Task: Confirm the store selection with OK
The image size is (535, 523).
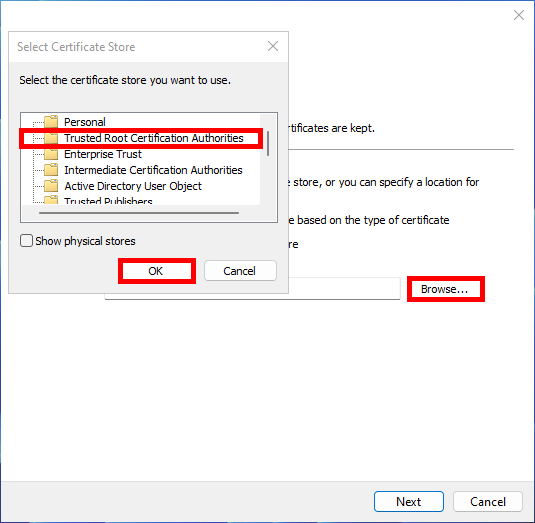Action: coord(157,271)
